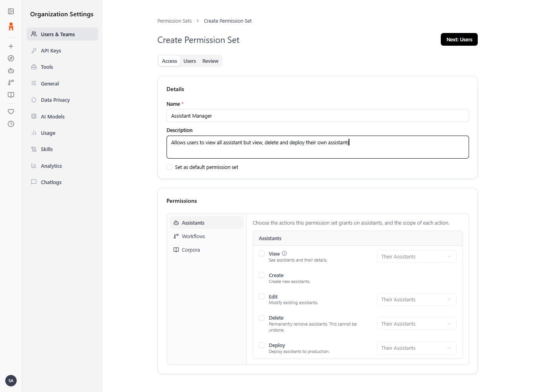
Task: Click the Next: Users button
Action: click(459, 39)
